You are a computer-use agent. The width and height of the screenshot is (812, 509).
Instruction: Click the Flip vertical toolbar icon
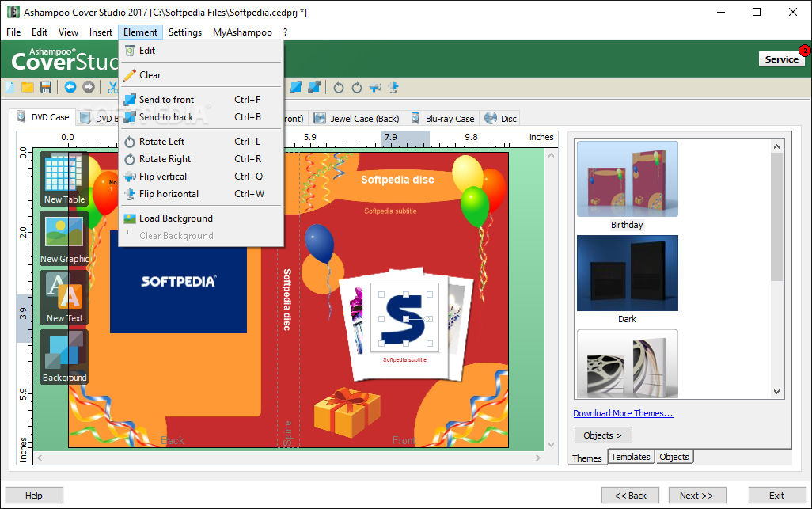(x=375, y=88)
